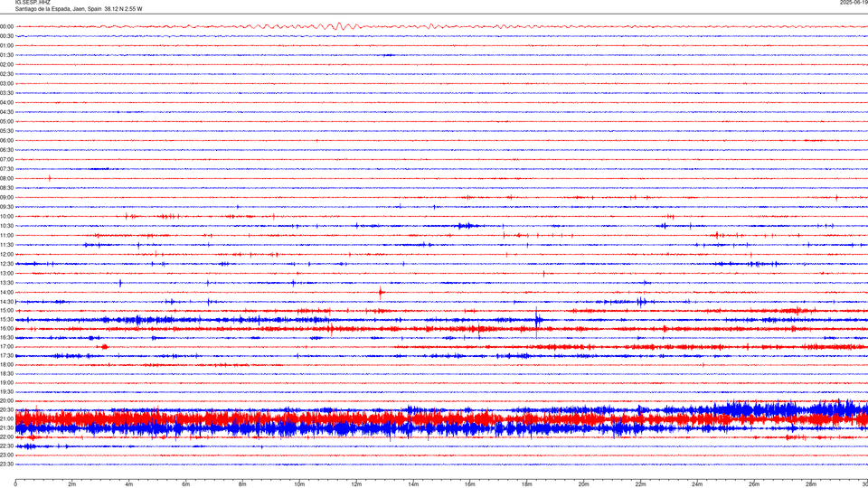The image size is (868, 488).
Task: Click the 00:00 time label
Action: [x=6, y=26]
